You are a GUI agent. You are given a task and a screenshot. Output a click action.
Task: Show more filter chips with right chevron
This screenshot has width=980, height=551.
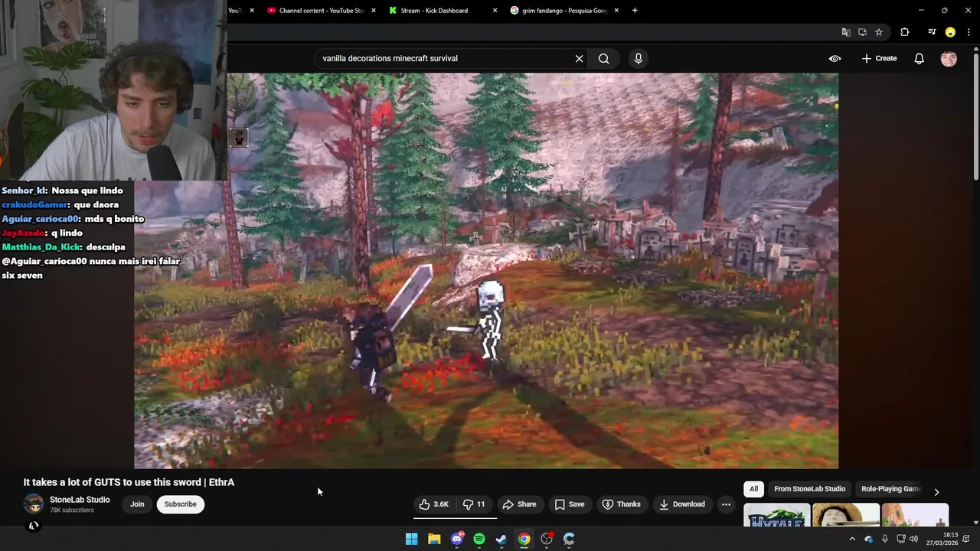(936, 491)
